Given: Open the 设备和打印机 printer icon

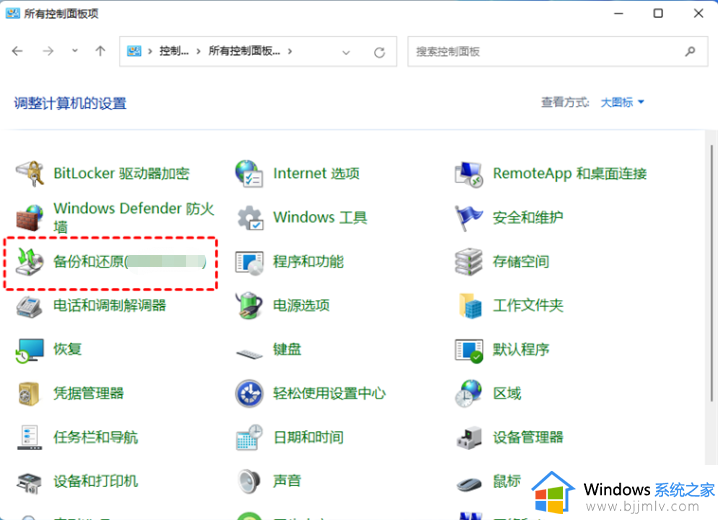Looking at the screenshot, I should pyautogui.click(x=30, y=482).
